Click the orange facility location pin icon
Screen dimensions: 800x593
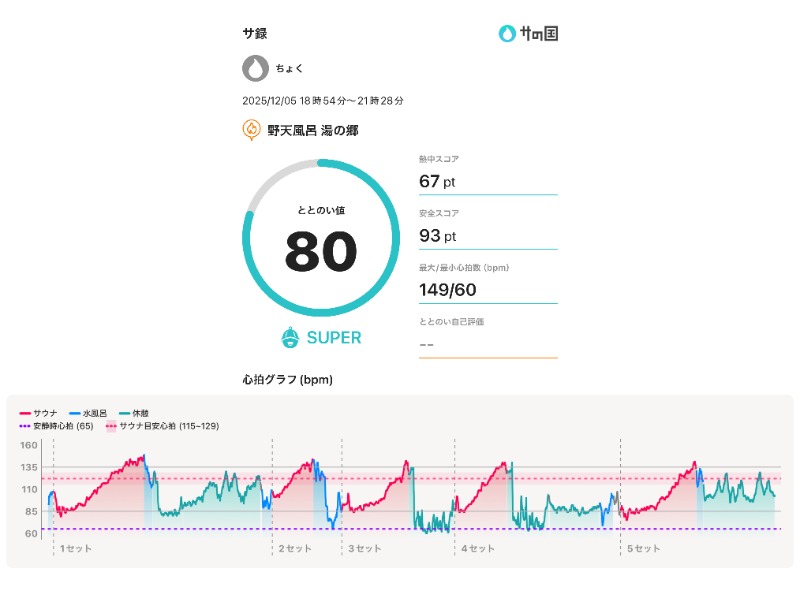251,130
